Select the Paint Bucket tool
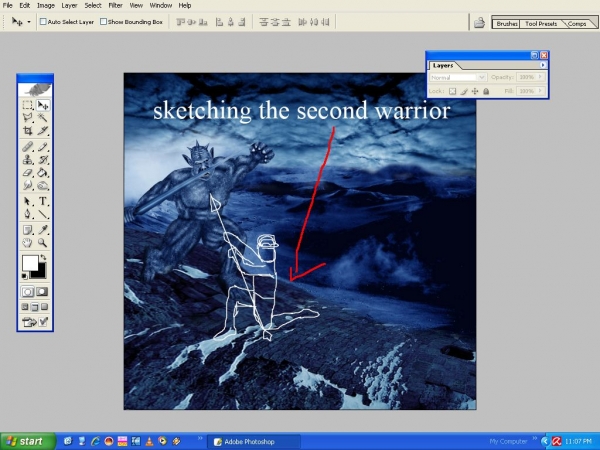This screenshot has height=450, width=600. click(x=43, y=173)
